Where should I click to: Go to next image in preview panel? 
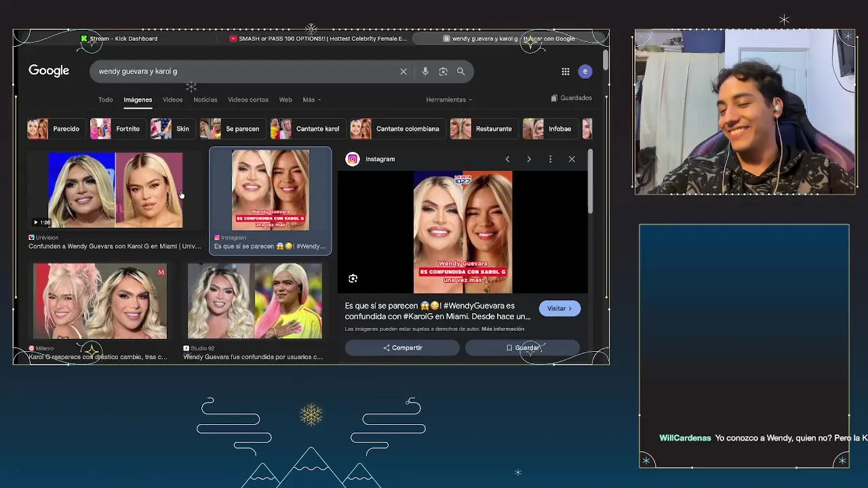[x=529, y=159]
